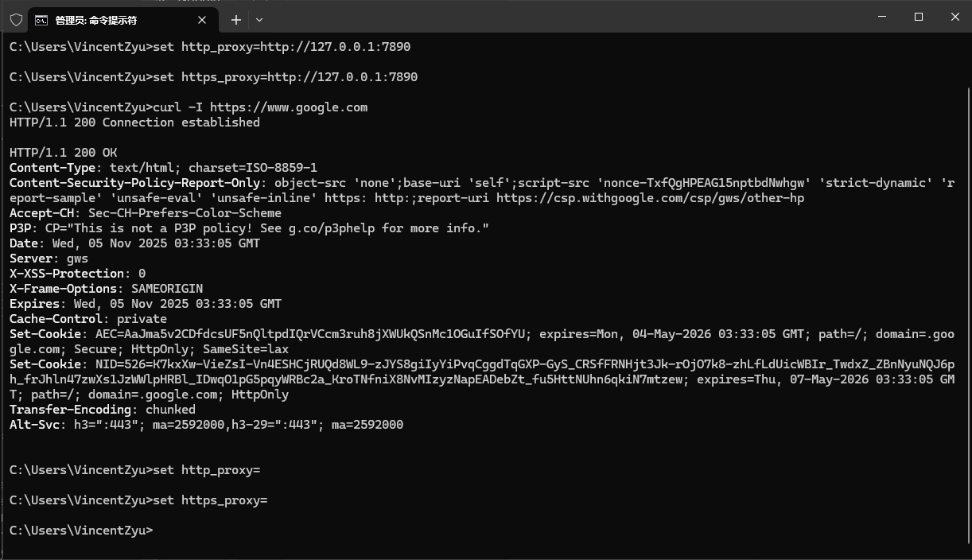Open the tab dropdown chevron menu
This screenshot has width=972, height=560.
[x=259, y=20]
